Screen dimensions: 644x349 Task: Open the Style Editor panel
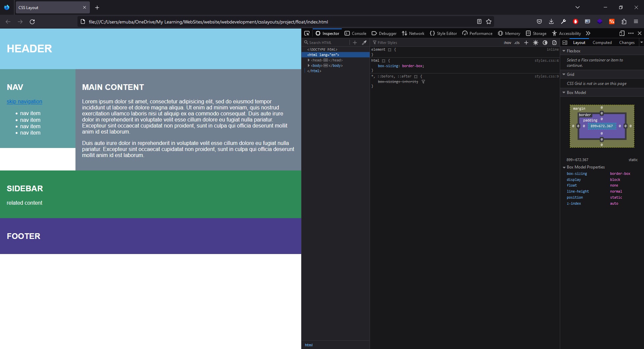click(443, 33)
